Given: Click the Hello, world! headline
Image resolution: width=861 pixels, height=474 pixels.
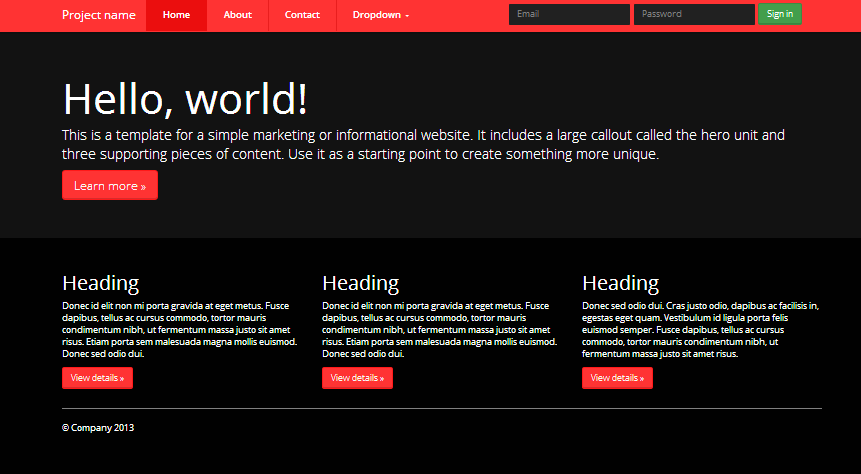Looking at the screenshot, I should pyautogui.click(x=185, y=99).
